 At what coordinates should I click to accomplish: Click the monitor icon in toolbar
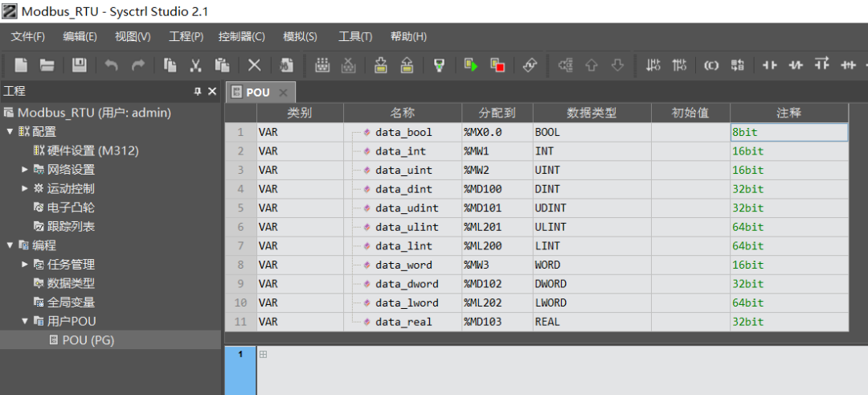point(439,65)
